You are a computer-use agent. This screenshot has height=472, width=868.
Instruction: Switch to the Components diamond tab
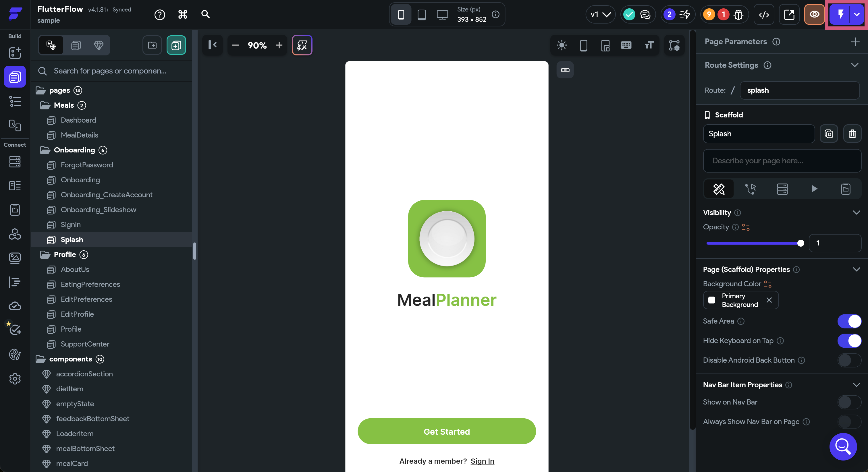tap(99, 45)
